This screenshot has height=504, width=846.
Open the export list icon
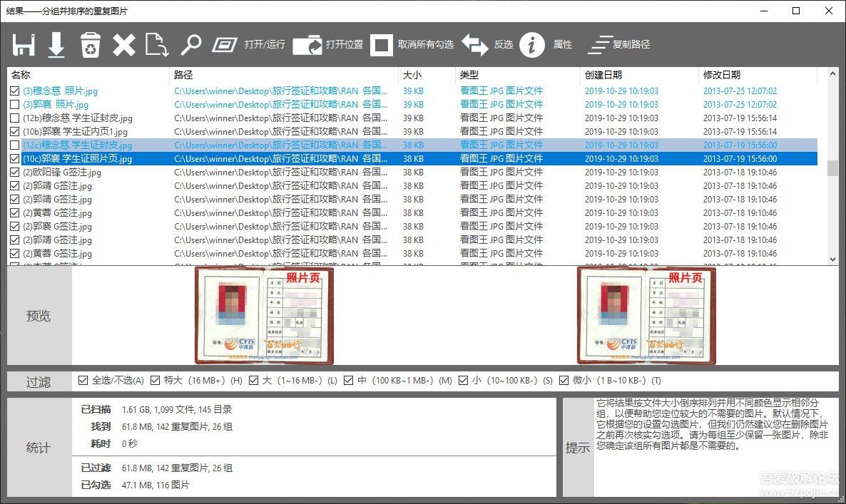pyautogui.click(x=157, y=44)
